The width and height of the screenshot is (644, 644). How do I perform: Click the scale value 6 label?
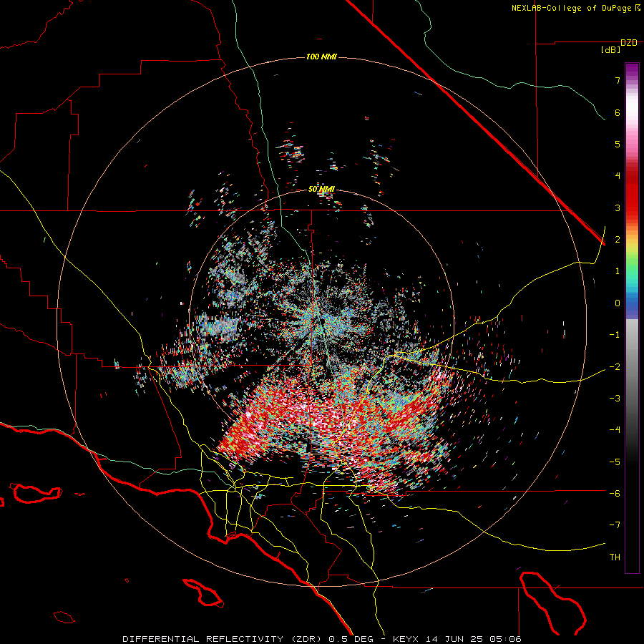pyautogui.click(x=618, y=112)
